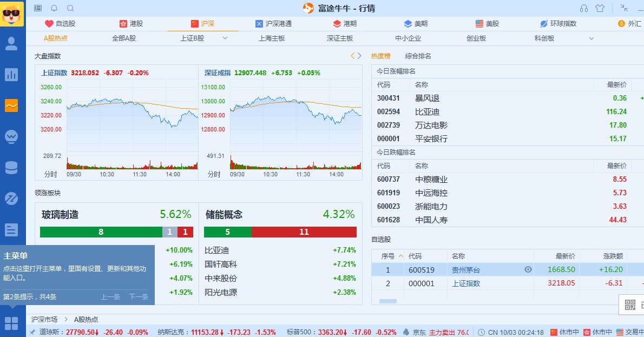The height and width of the screenshot is (337, 644).
Task: Expand the 上证B股 dropdown arrow
Action: [225, 38]
